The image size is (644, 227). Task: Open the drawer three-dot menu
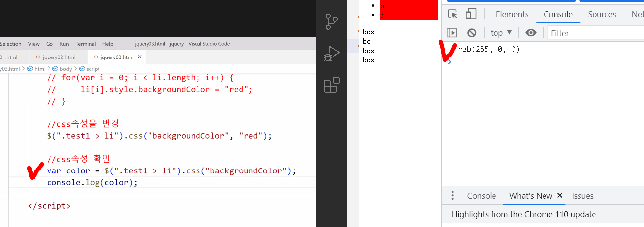(x=452, y=196)
